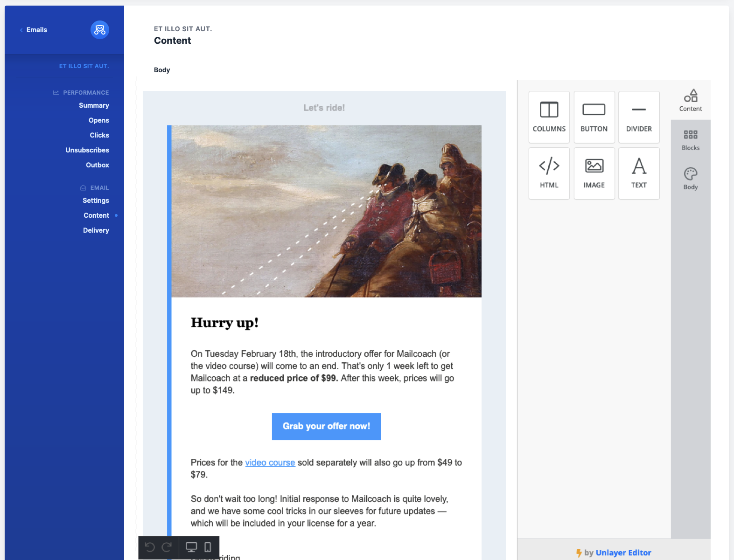Switch to the Content editor tab
The width and height of the screenshot is (734, 560).
(691, 100)
